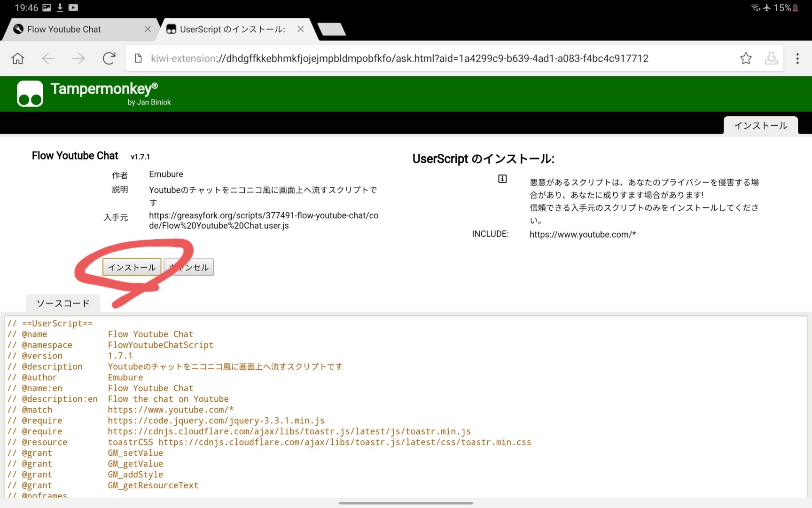Open the インストール tab at top right
Viewport: 812px width, 508px height.
click(x=761, y=126)
